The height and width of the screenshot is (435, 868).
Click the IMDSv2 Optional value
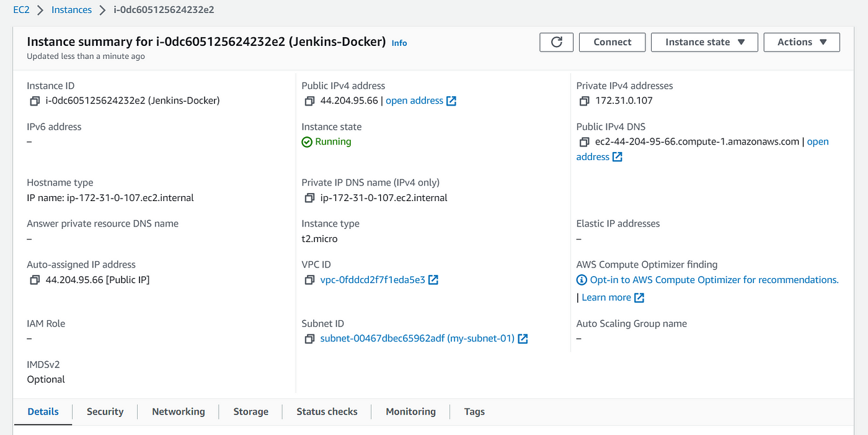(x=46, y=379)
